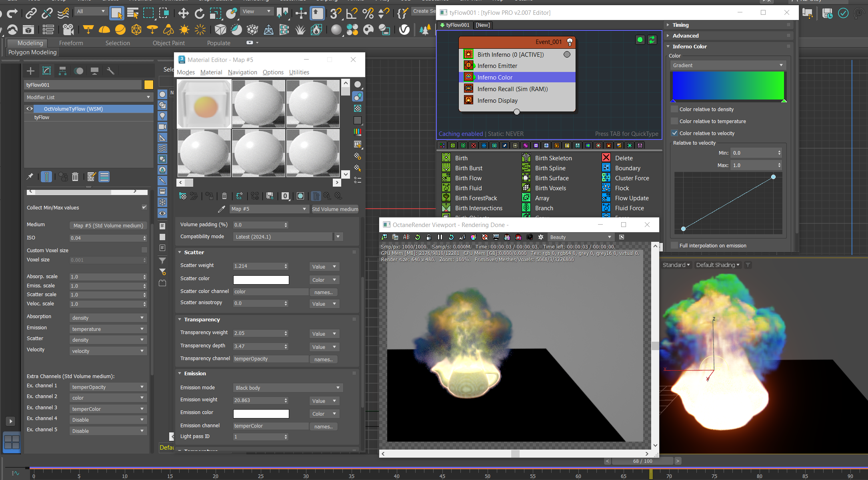Click the next frame arrow beside 68 / 100
Screen dimensions: 868x480
[x=678, y=461]
